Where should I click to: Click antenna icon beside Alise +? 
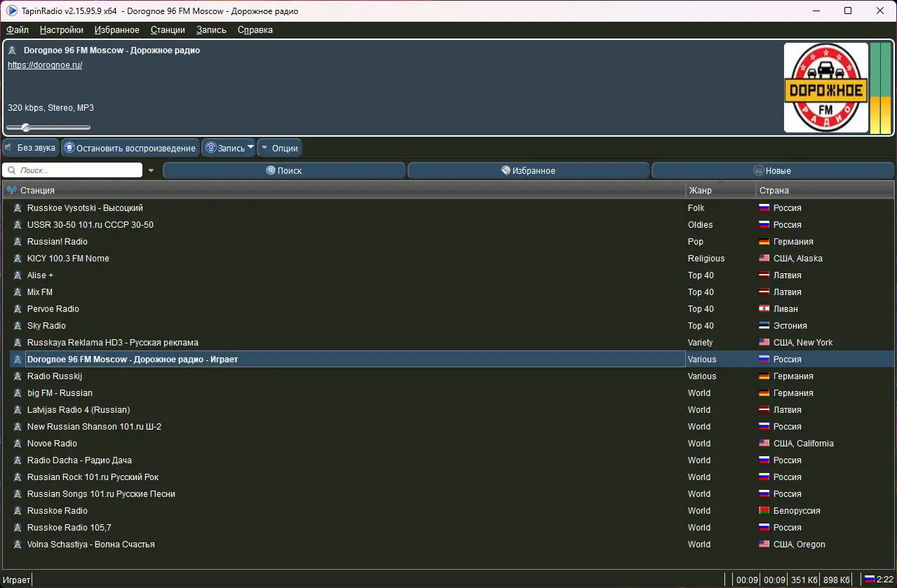coord(18,275)
